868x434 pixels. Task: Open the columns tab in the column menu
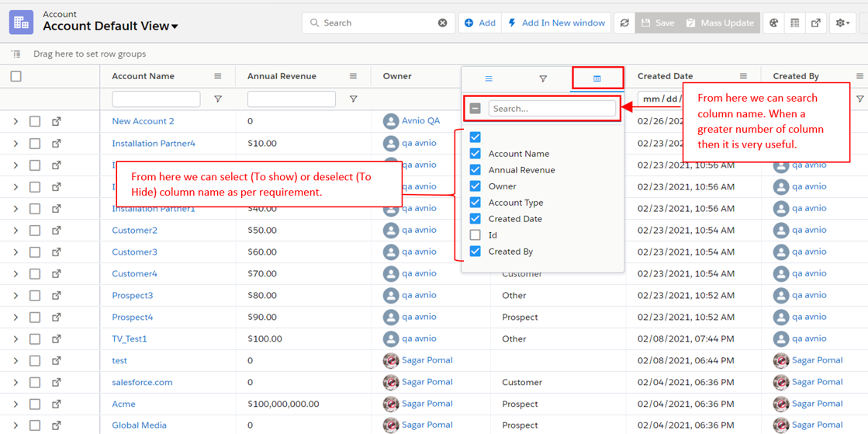tap(597, 78)
